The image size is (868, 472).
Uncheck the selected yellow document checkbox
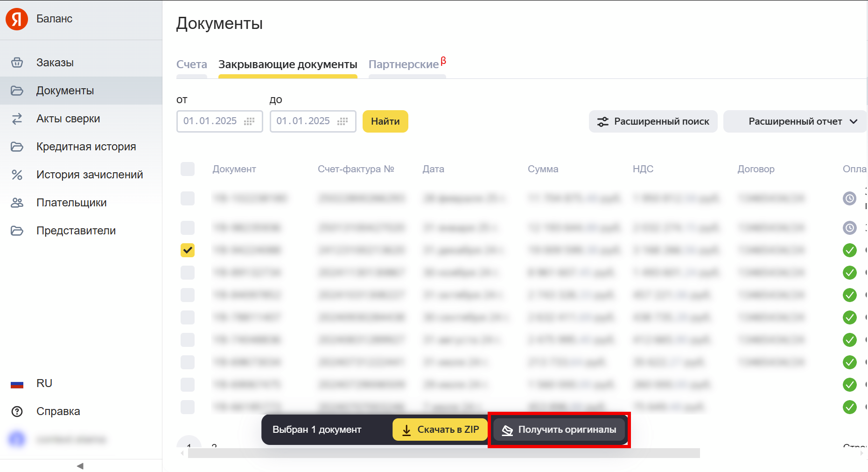pyautogui.click(x=188, y=250)
